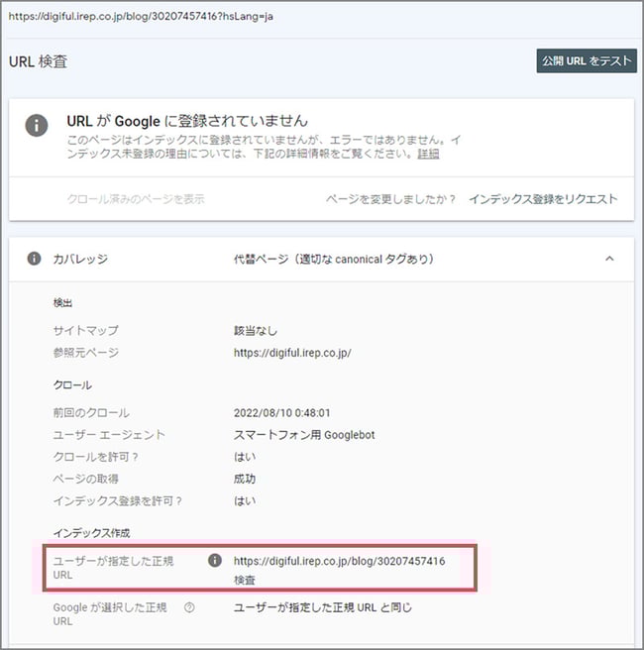Click クロール済みのページを表示
644x650 pixels.
tap(136, 199)
